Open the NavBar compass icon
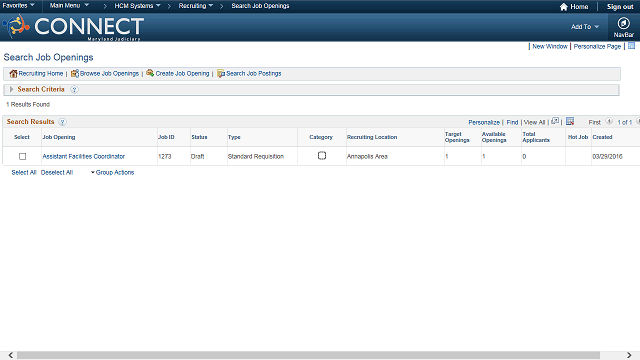 (623, 23)
